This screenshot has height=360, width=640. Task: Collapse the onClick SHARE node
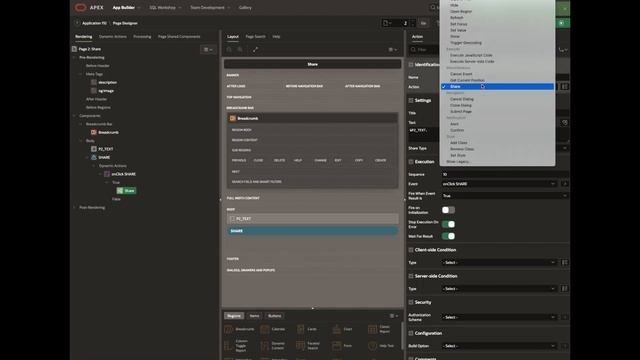pyautogui.click(x=100, y=174)
